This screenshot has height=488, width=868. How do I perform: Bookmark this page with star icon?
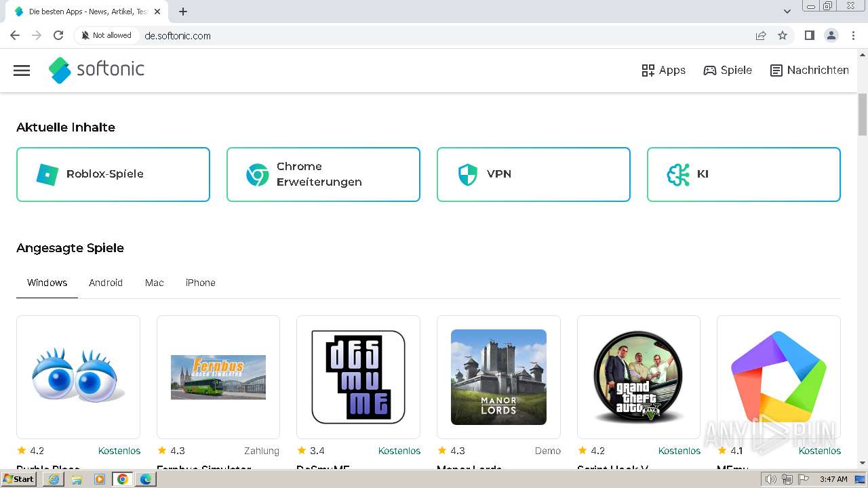[783, 35]
